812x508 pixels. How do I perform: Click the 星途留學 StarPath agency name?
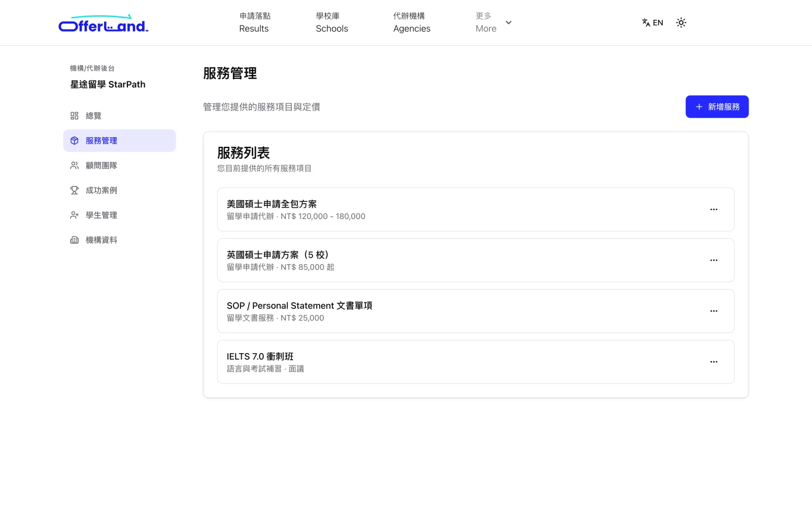coord(108,84)
